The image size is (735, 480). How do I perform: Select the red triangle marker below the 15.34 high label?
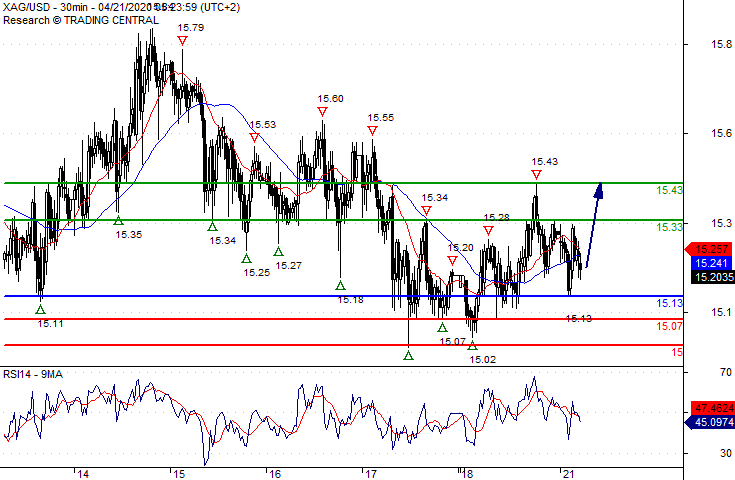point(426,211)
